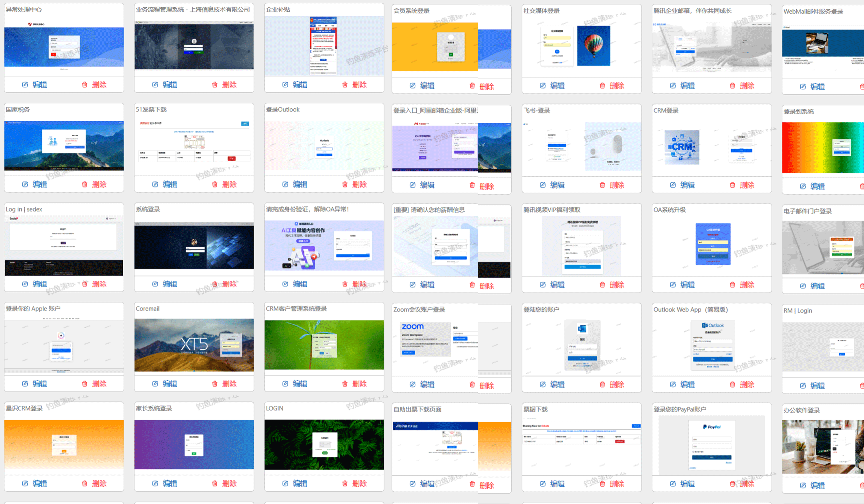Click edit icon under 腾讯视频VIP福利领取 card
864x504 pixels.
click(x=543, y=285)
